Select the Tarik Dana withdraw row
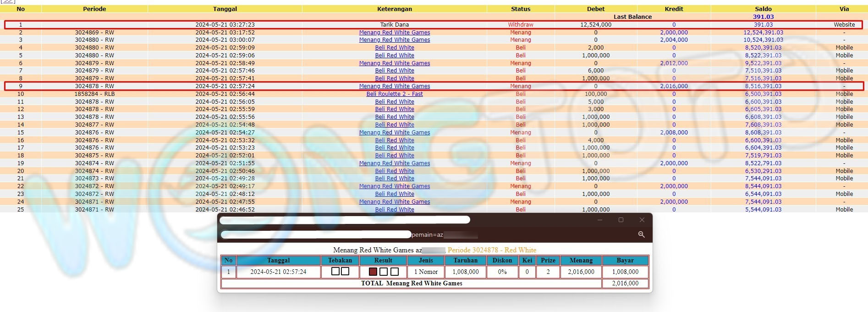 pos(394,25)
